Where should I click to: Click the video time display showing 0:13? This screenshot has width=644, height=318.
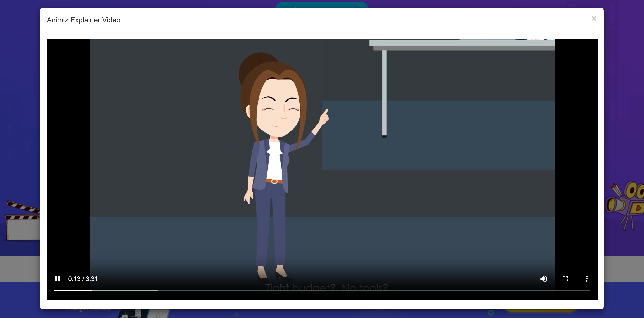click(83, 279)
